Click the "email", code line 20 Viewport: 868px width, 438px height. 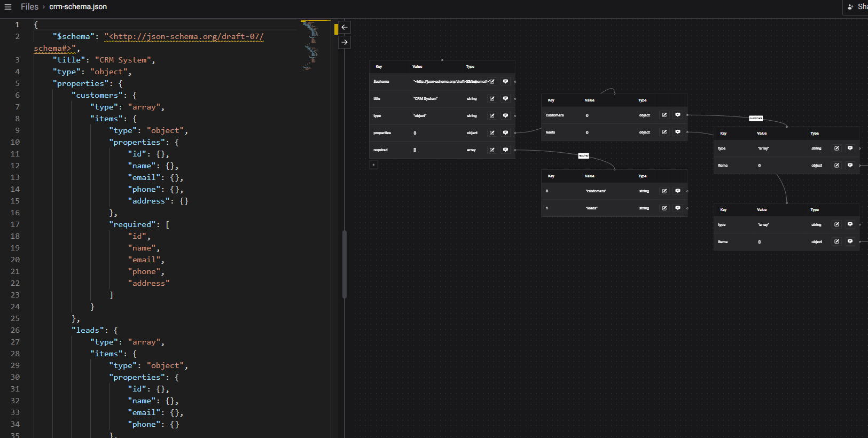pyautogui.click(x=146, y=260)
